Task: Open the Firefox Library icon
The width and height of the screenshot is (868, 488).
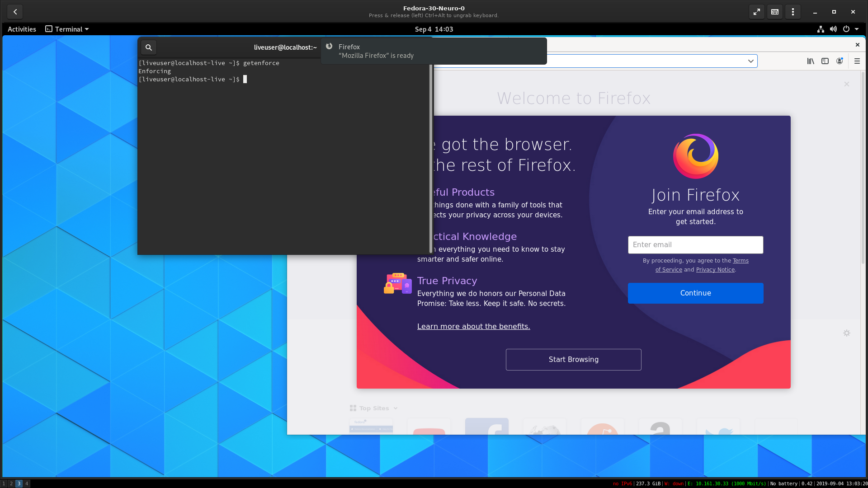Action: [x=811, y=61]
